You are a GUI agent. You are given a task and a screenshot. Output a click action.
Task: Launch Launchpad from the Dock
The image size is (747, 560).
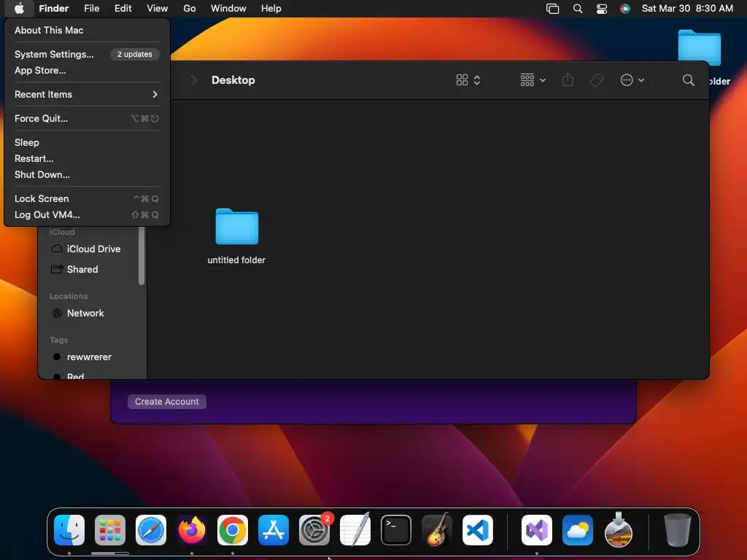tap(110, 530)
